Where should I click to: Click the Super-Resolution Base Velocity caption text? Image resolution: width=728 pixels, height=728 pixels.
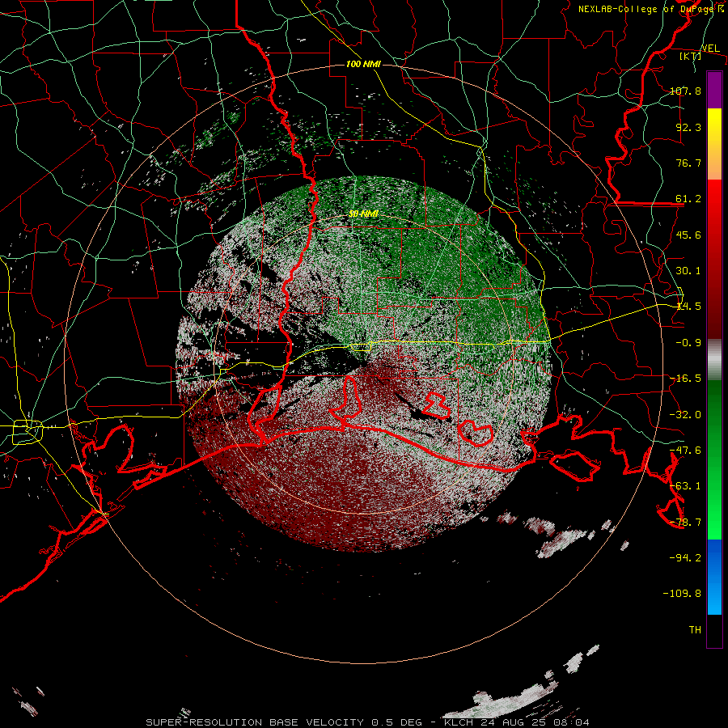(368, 722)
